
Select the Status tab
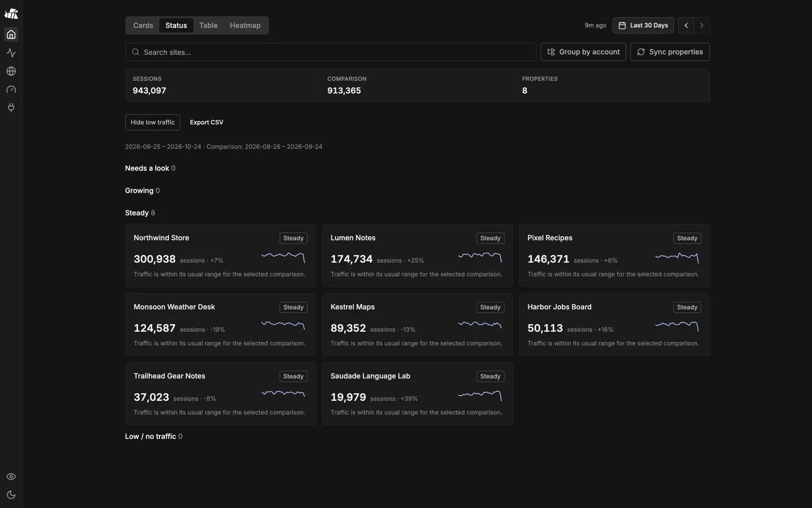pos(176,25)
